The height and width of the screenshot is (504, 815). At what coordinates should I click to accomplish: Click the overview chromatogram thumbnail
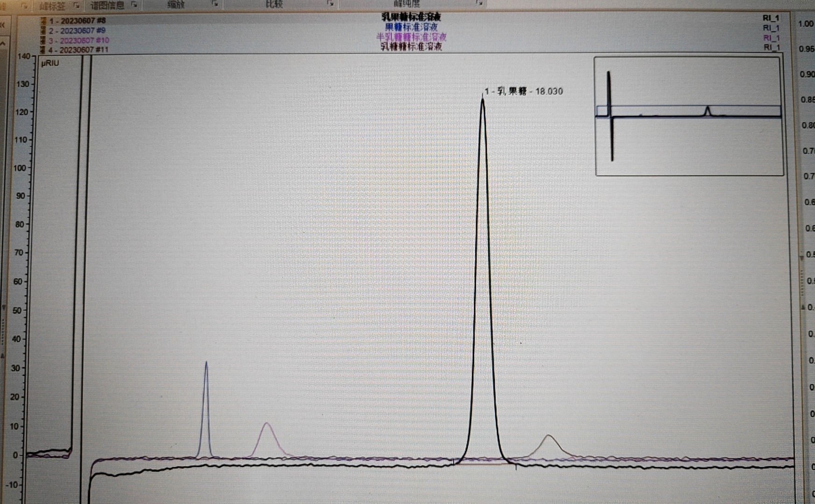point(689,116)
